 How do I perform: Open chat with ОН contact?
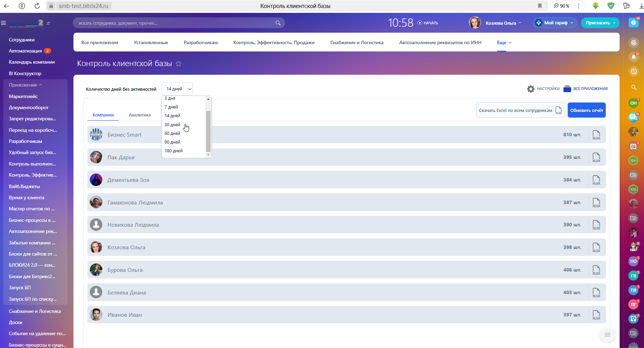point(634,103)
